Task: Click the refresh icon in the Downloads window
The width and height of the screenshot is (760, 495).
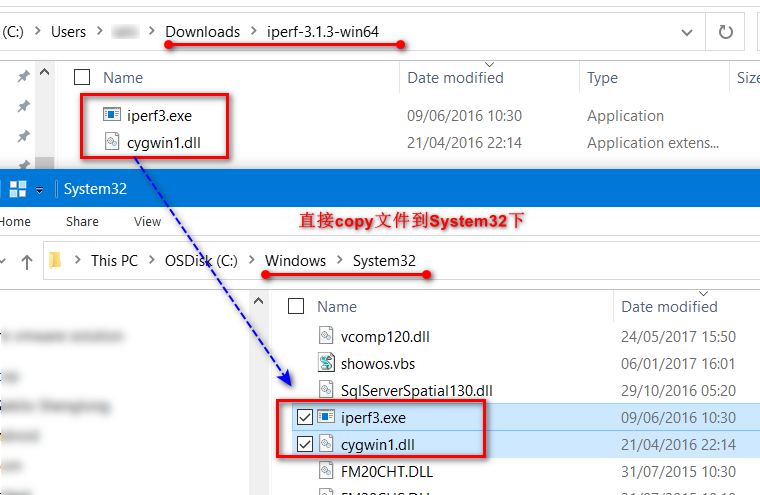Action: pos(725,32)
